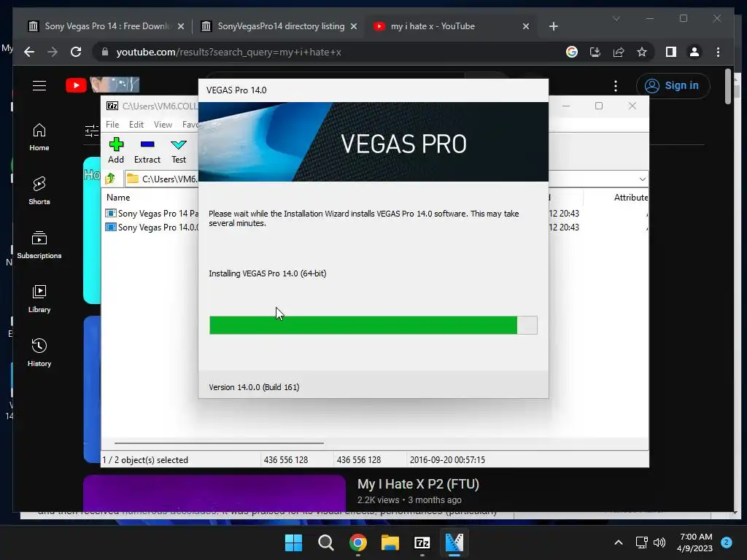747x560 pixels.
Task: Click 7-Zip icon in taskbar
Action: click(422, 542)
